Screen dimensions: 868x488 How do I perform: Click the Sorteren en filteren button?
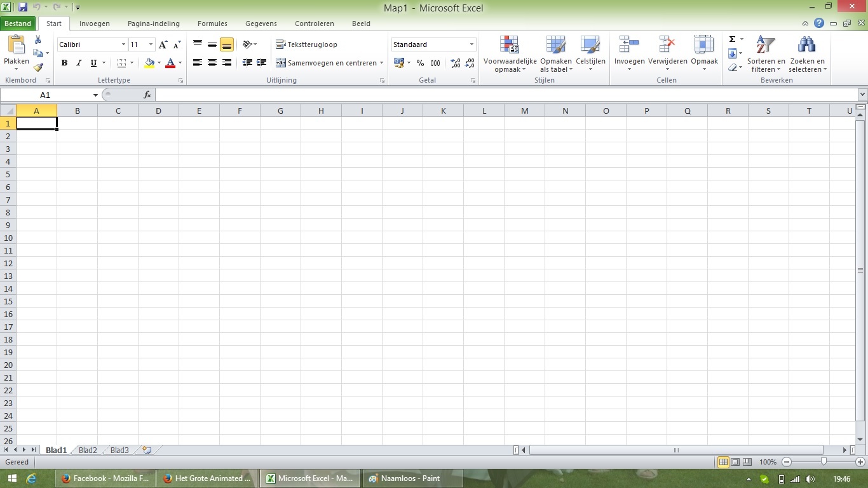coord(766,54)
